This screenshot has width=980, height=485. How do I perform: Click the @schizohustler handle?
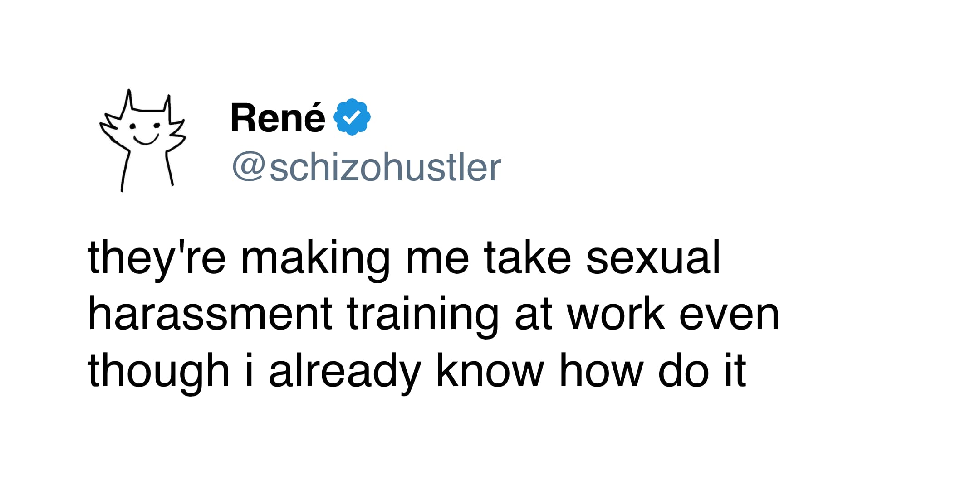367,168
